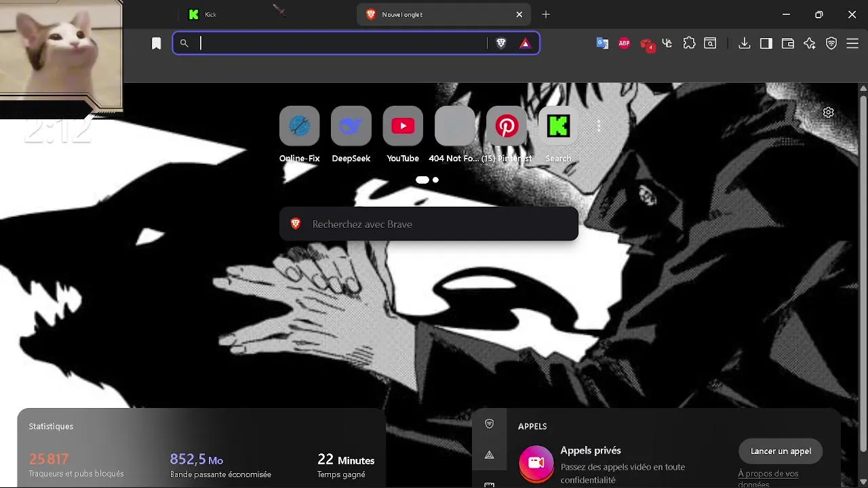This screenshot has width=868, height=488.
Task: Open three-dot menu beside shortcut tiles
Action: [599, 126]
